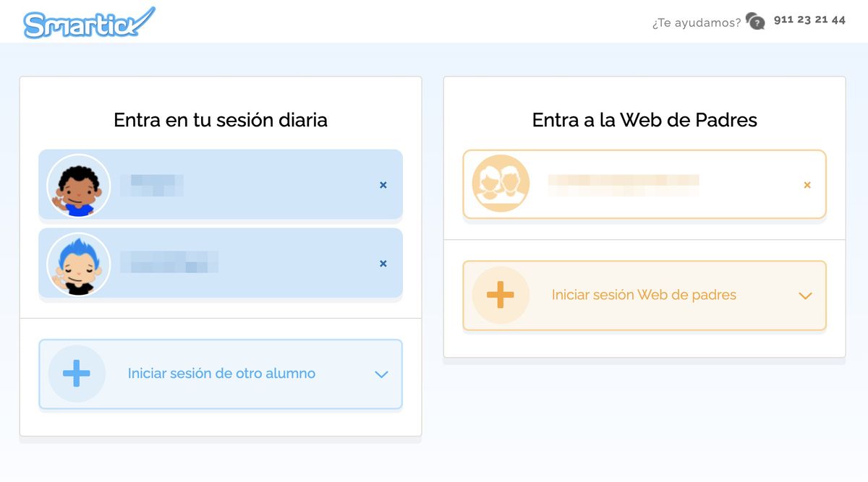
Task: Click the phone number 911 23 21 44
Action: [x=809, y=20]
